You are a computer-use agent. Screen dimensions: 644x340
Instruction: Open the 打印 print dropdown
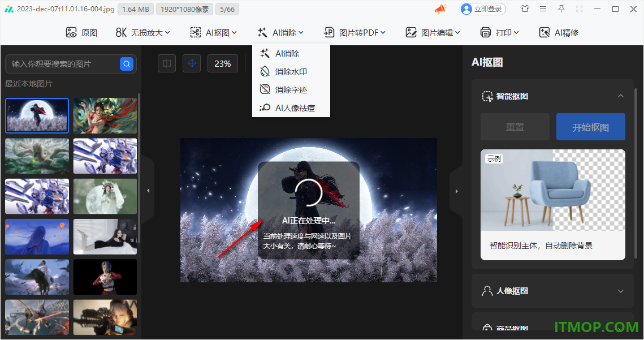click(x=499, y=32)
